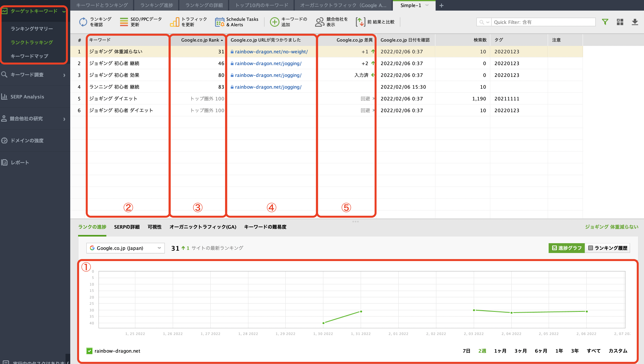Sort by the 検索数 column header

click(x=462, y=40)
